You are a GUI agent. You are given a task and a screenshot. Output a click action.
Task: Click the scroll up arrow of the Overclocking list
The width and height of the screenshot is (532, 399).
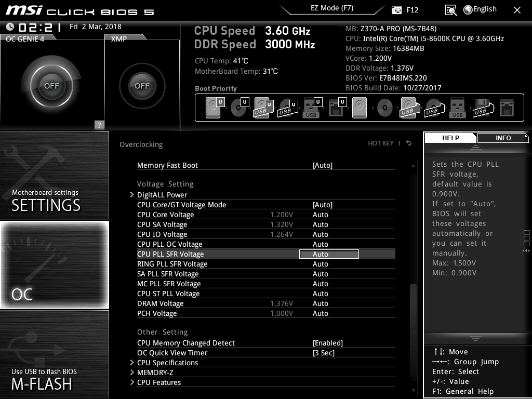point(413,166)
